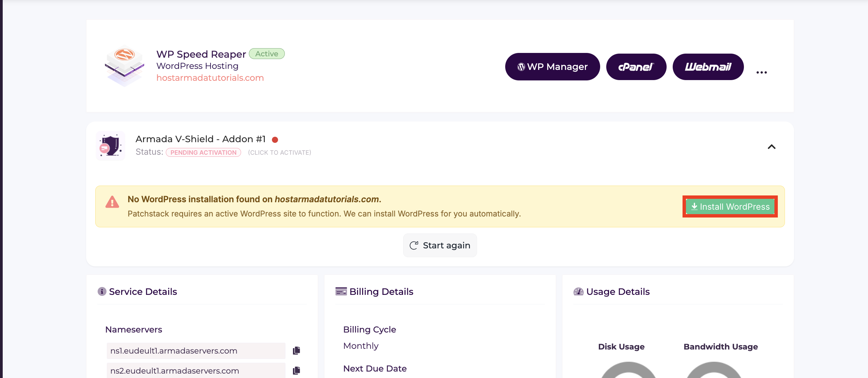The height and width of the screenshot is (378, 868).
Task: Click the red status dot beside Addon #1
Action: point(275,139)
